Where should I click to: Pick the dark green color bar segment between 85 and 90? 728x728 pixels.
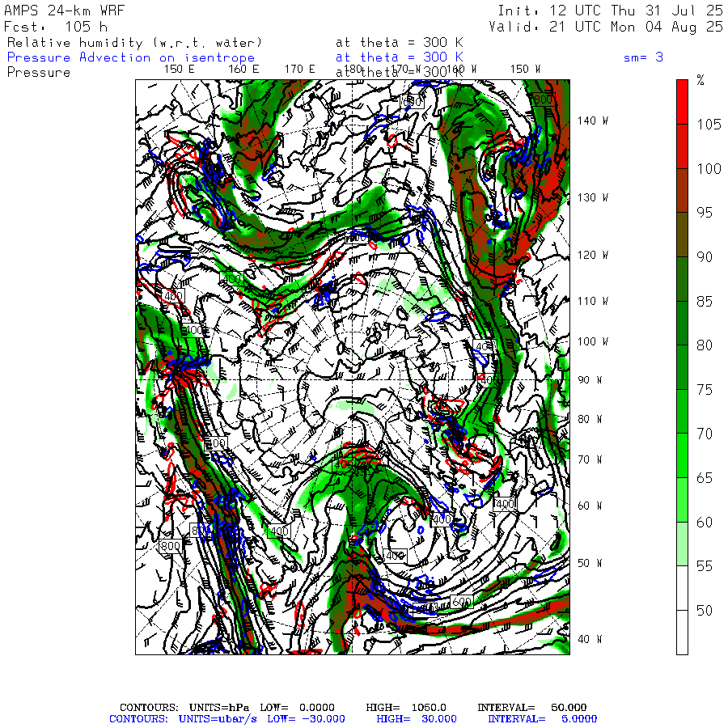[682, 278]
